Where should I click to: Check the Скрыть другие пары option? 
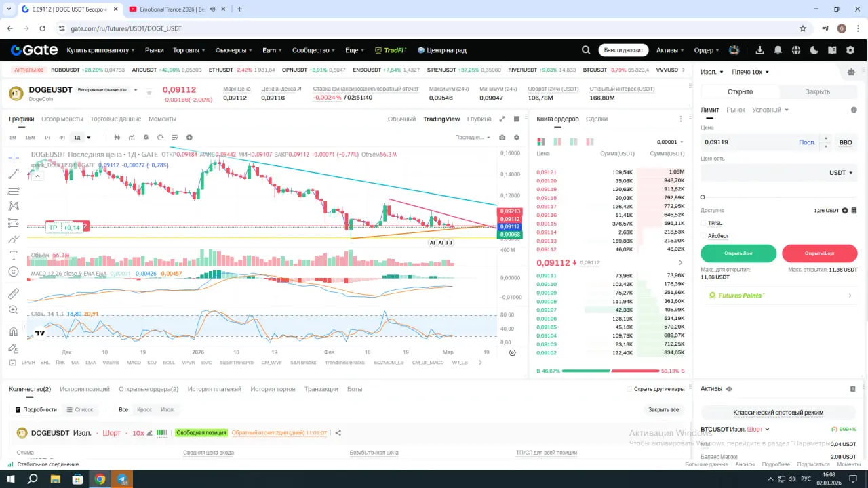[x=629, y=389]
